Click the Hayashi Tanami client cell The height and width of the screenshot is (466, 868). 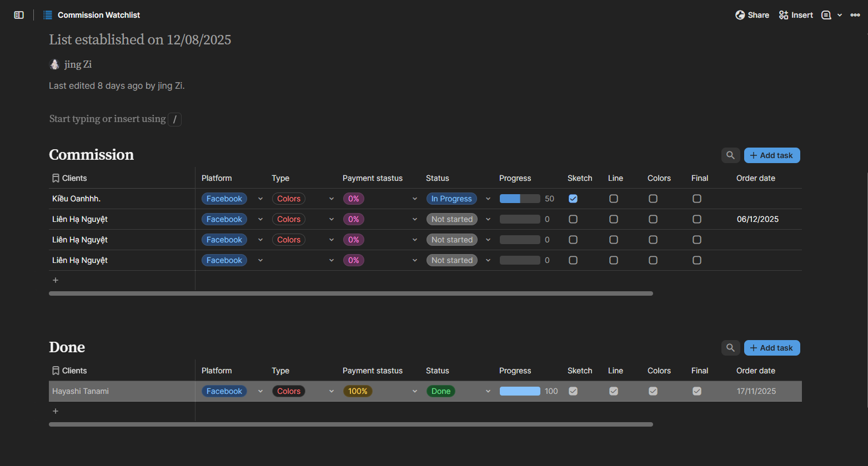(122, 391)
